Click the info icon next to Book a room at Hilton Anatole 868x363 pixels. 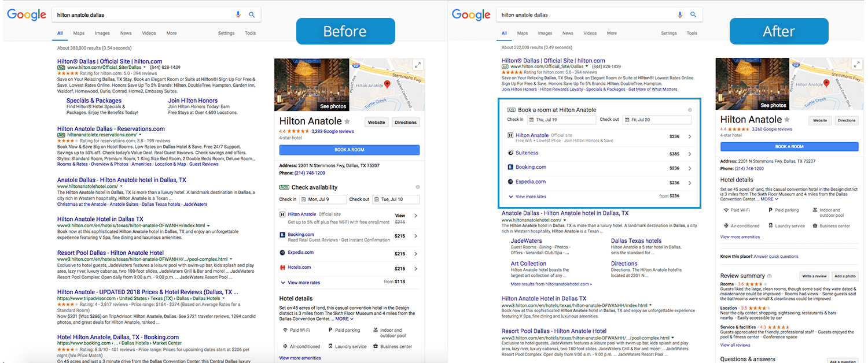(690, 110)
